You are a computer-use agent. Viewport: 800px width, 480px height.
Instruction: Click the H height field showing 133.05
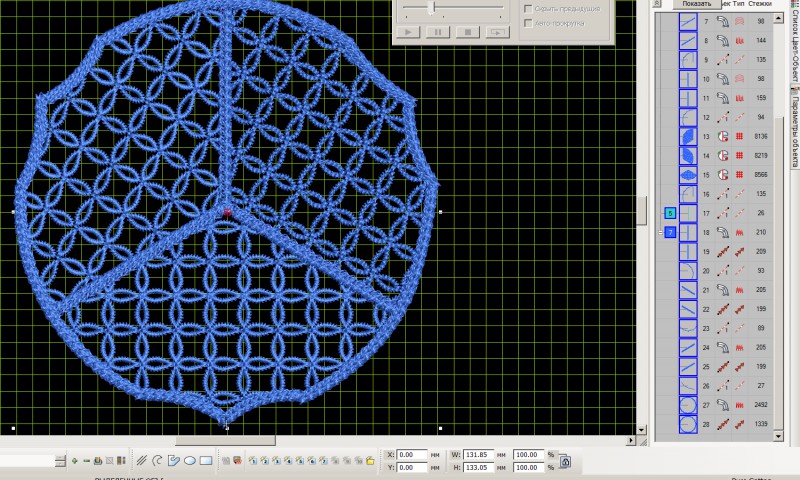tap(479, 467)
